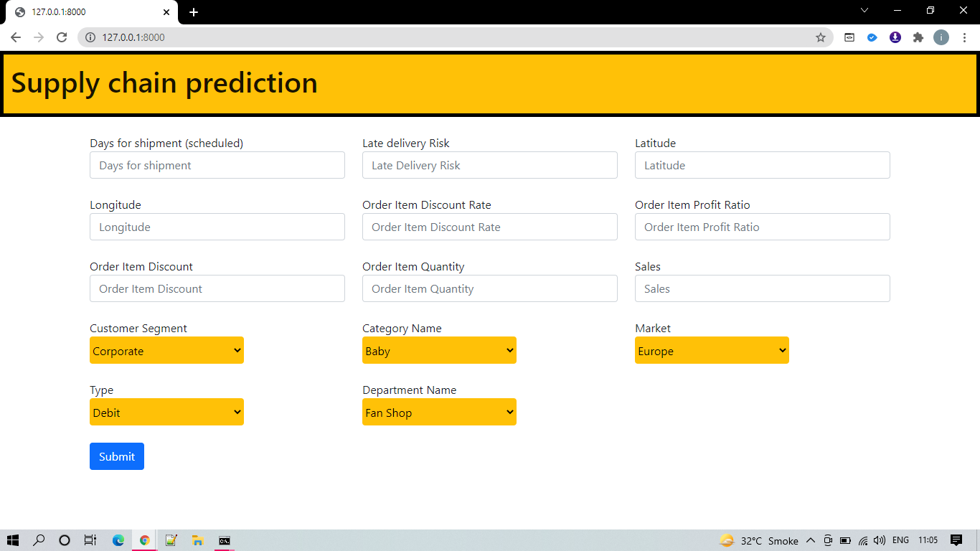Click the page reload icon
Screen dimensions: 980x551
(x=62, y=37)
